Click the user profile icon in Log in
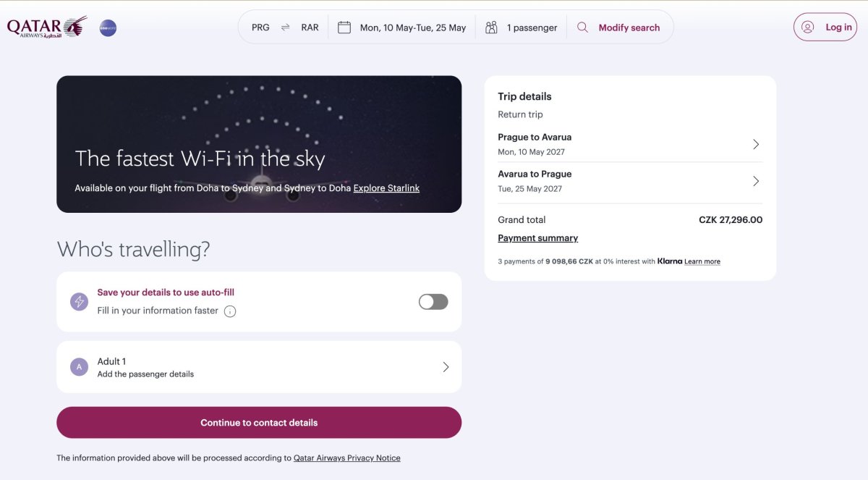 [x=808, y=28]
